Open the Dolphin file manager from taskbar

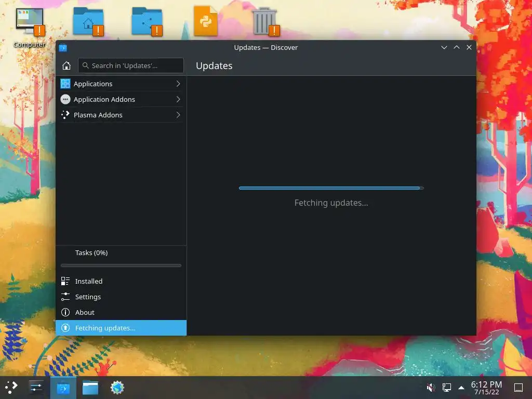coord(90,388)
